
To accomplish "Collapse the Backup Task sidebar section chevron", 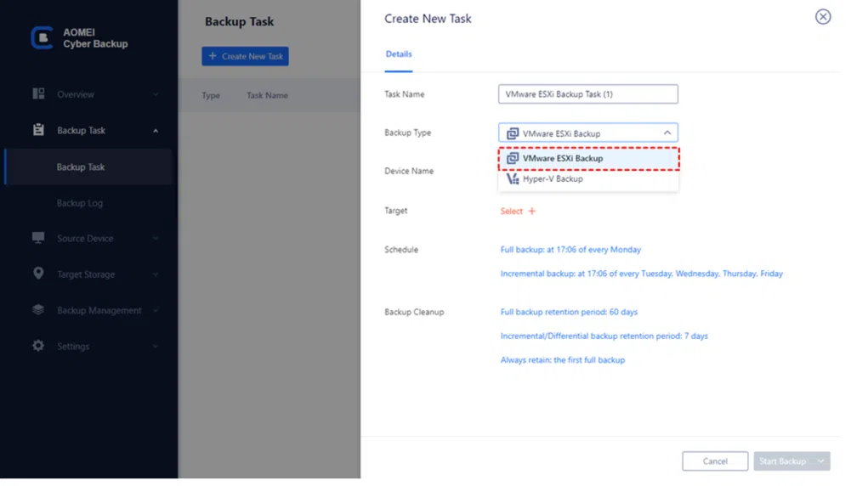I will (x=156, y=131).
